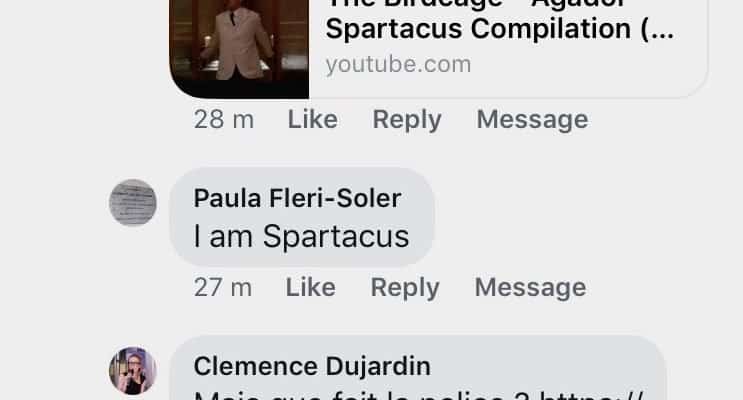Screen dimensions: 743x400
Task: Open the Birdcage YouTube video thumbnail
Action: click(239, 49)
